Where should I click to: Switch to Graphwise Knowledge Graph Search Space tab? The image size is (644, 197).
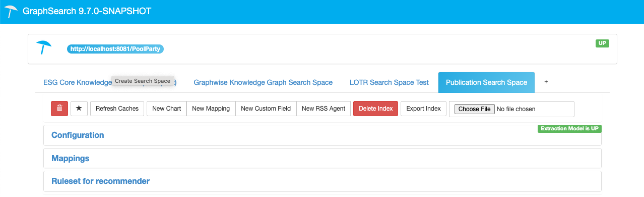pos(263,82)
